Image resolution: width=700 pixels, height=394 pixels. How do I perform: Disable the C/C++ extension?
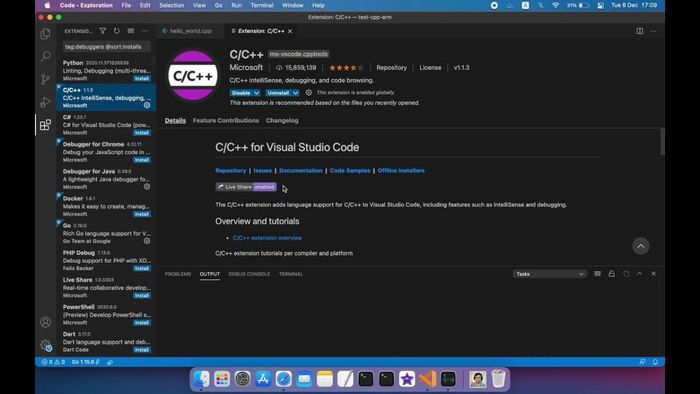pos(241,93)
